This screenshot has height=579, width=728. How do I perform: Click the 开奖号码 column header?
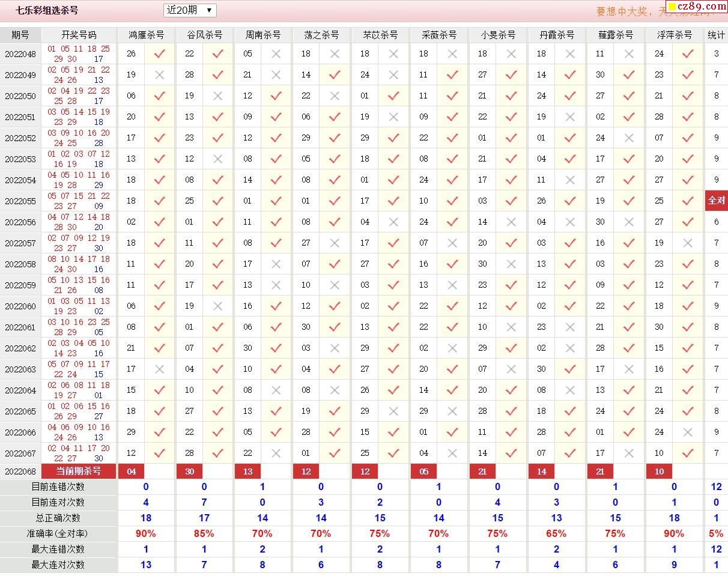(79, 35)
